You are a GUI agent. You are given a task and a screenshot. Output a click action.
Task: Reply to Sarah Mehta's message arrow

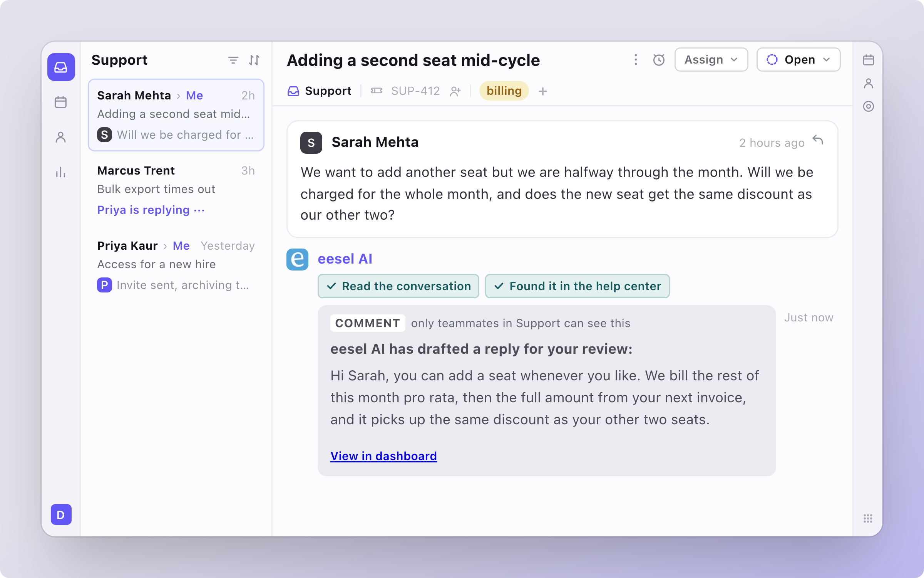818,140
